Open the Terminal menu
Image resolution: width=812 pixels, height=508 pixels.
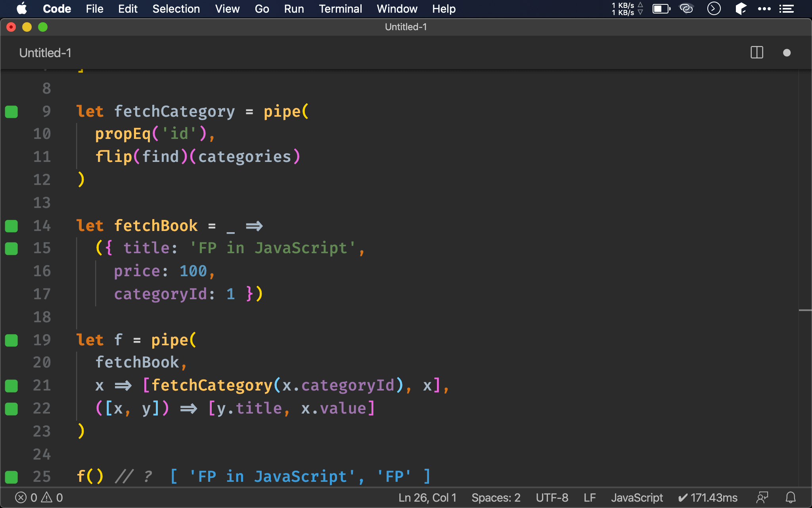pyautogui.click(x=340, y=9)
